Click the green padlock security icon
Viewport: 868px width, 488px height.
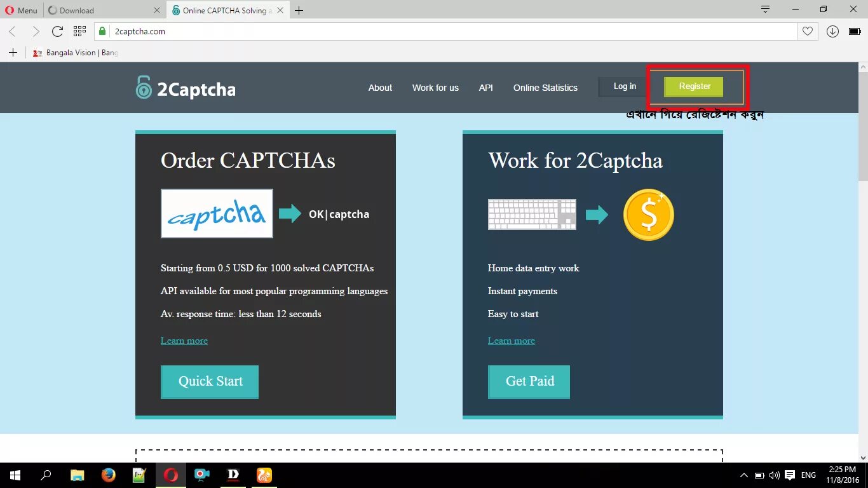pyautogui.click(x=102, y=31)
